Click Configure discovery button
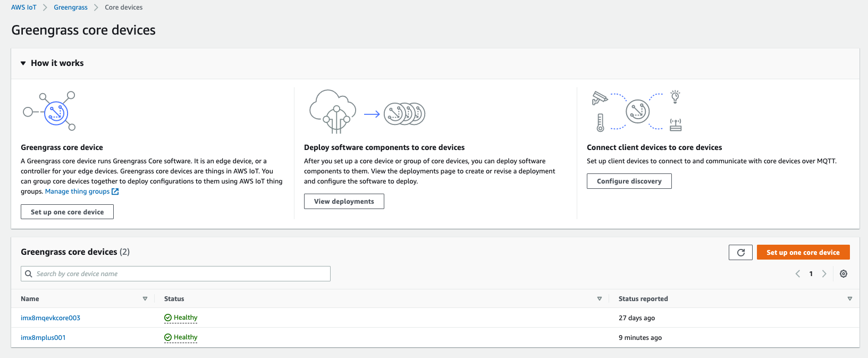Image resolution: width=868 pixels, height=358 pixels. (x=629, y=181)
